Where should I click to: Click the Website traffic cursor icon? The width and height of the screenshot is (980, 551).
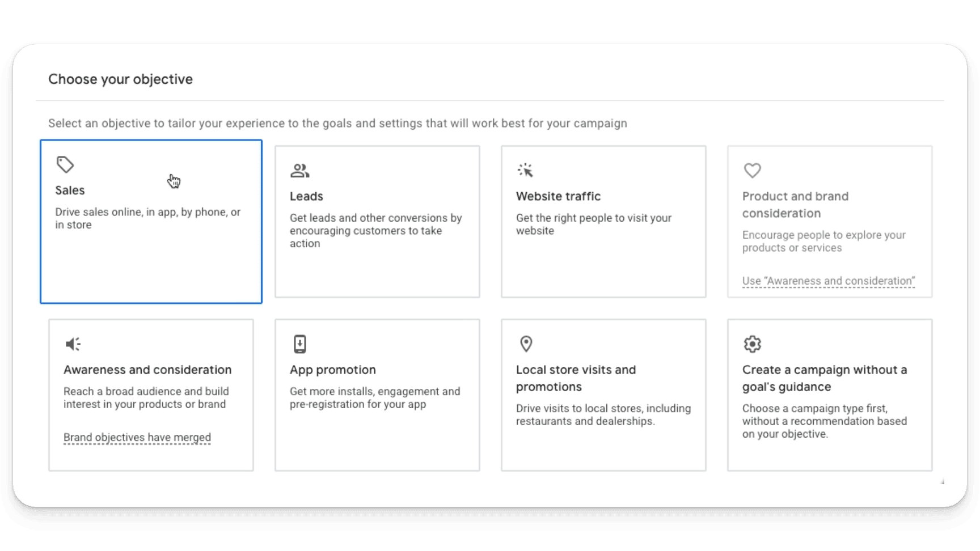(526, 170)
